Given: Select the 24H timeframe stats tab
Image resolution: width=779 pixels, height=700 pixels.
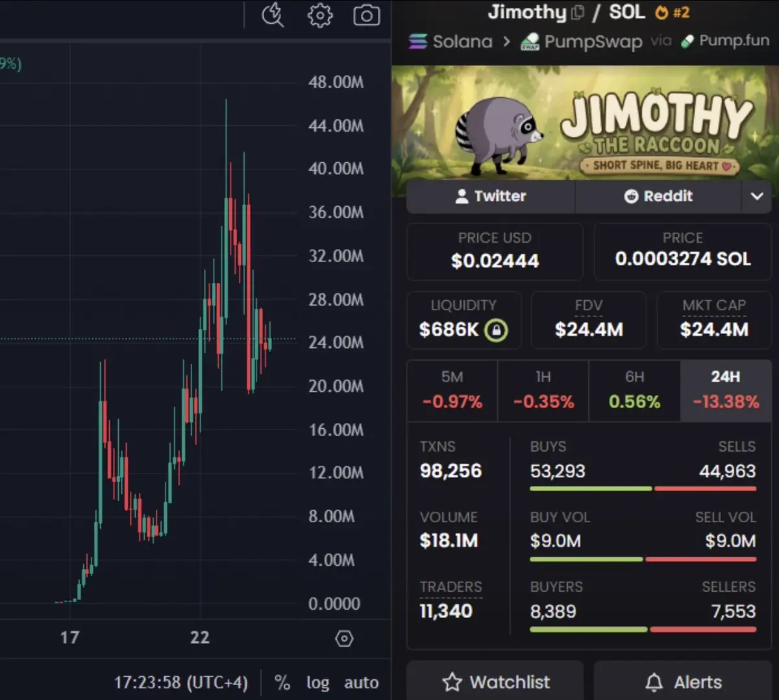Looking at the screenshot, I should pos(726,391).
